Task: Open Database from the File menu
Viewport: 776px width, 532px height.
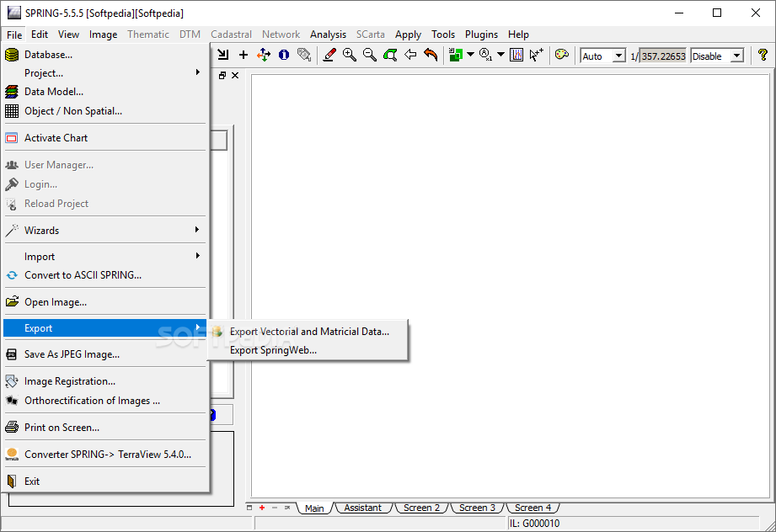Action: point(104,55)
